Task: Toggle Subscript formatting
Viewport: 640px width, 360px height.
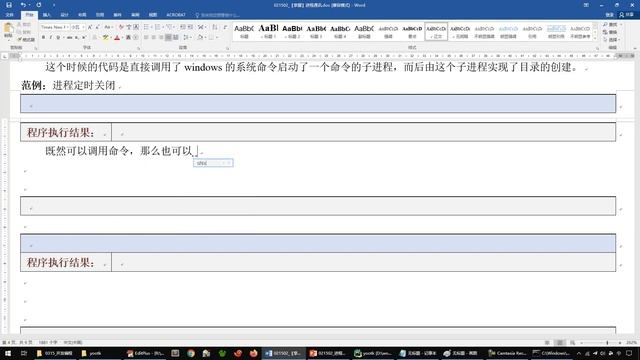Action: pyautogui.click(x=77, y=38)
